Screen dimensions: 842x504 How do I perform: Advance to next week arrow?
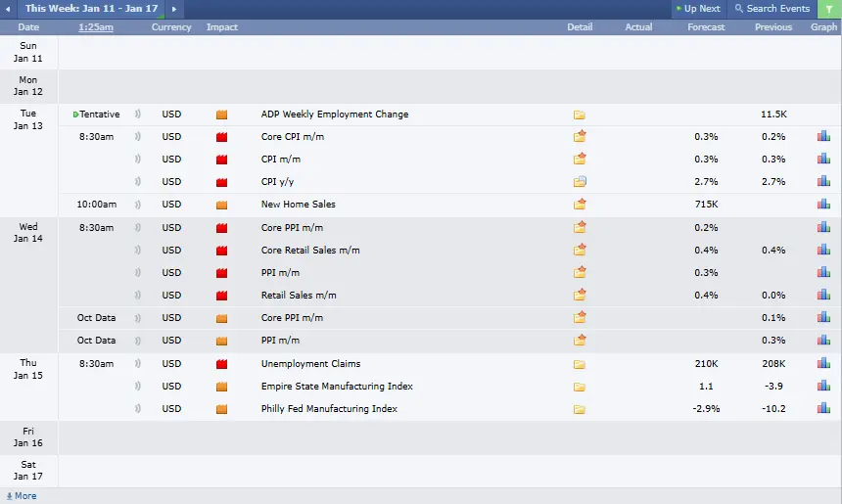click(x=174, y=9)
